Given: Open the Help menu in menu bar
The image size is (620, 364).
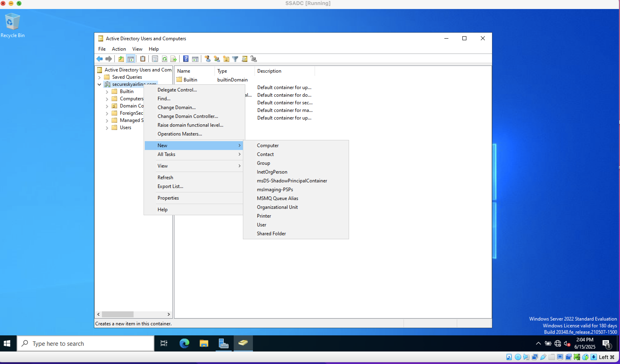Looking at the screenshot, I should click(154, 49).
